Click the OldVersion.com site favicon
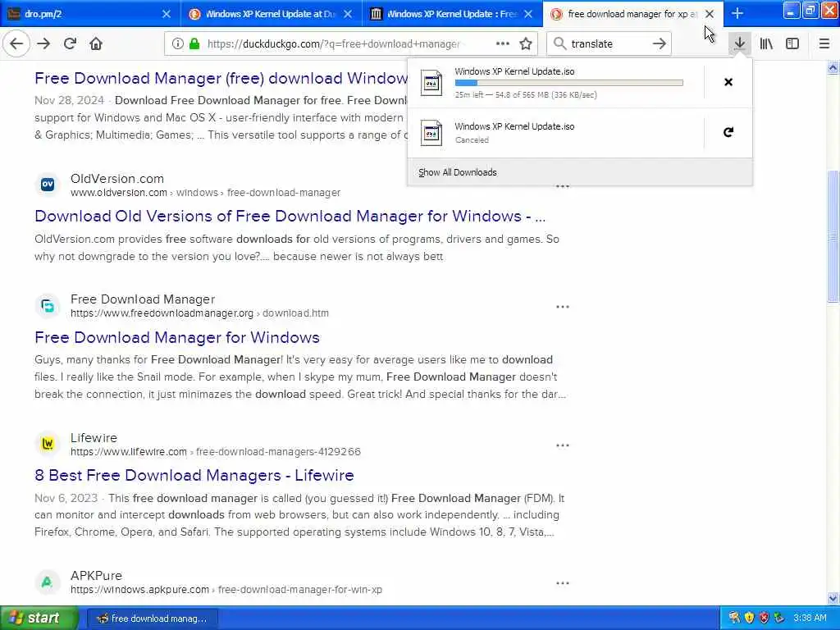Screen dimensions: 840x630 (x=48, y=185)
